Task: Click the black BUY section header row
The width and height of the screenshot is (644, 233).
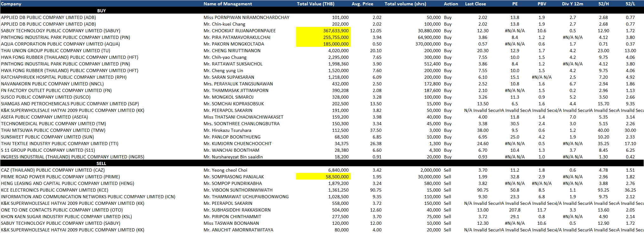Action: [101, 11]
